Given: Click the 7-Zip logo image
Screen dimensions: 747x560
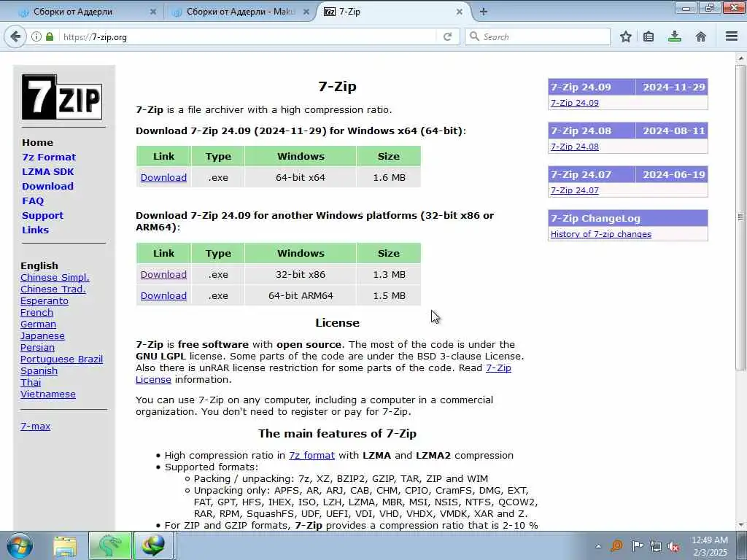Looking at the screenshot, I should [x=62, y=97].
